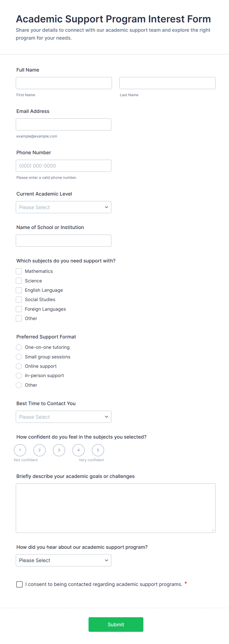Check the consent to be contacted box
This screenshot has width=229, height=644.
click(19, 584)
